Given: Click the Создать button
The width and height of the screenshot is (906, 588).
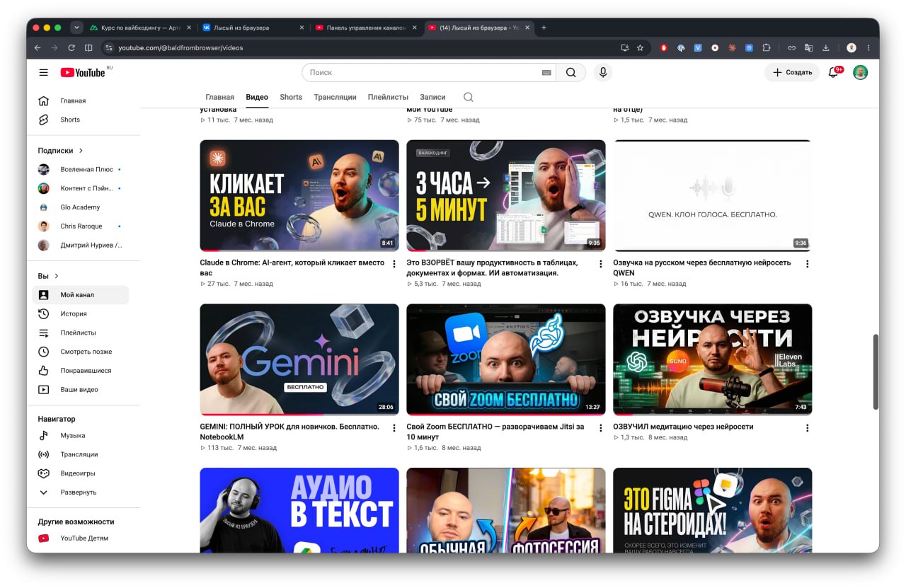Looking at the screenshot, I should 792,72.
